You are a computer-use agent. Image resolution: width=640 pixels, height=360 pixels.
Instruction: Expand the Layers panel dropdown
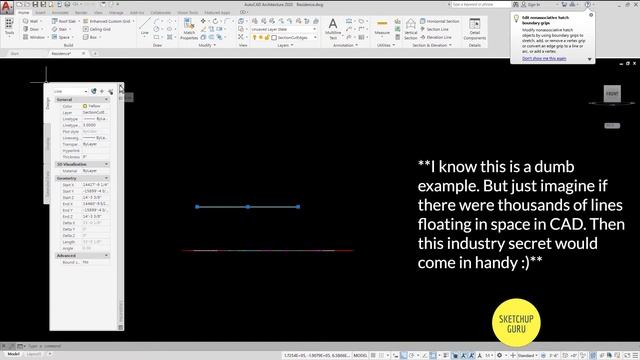coord(285,45)
